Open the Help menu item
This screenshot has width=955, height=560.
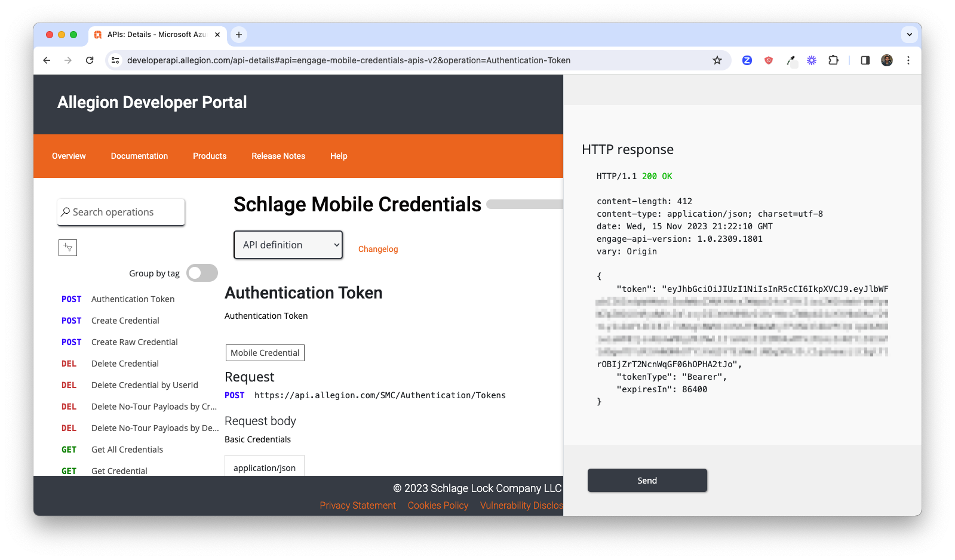pos(339,156)
